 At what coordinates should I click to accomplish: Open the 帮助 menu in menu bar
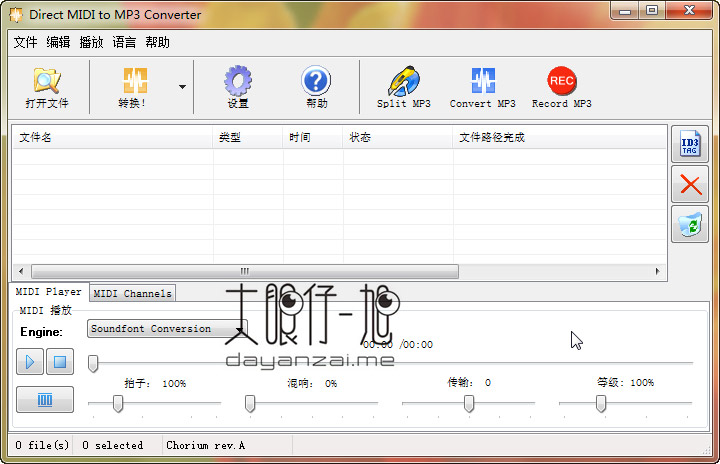coord(158,42)
